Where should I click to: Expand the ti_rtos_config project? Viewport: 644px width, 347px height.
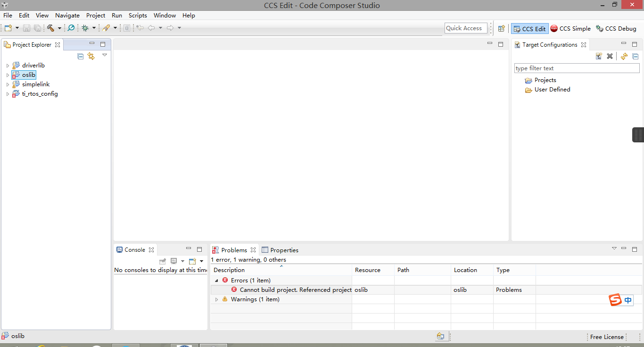[x=8, y=94]
